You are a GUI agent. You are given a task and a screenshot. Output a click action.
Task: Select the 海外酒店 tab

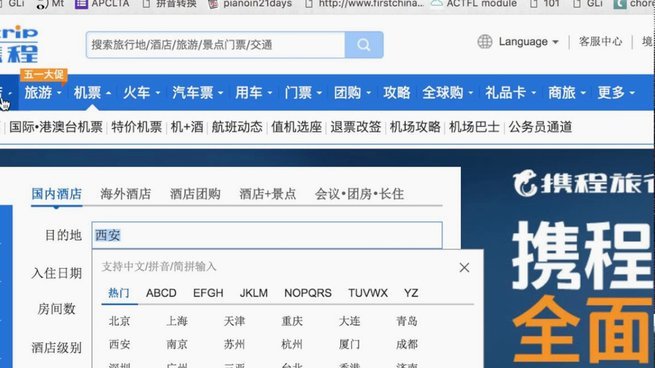(x=125, y=194)
